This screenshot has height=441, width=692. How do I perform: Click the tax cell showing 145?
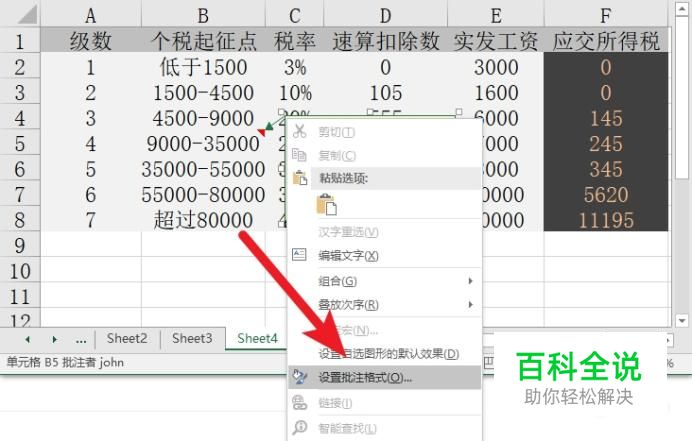point(606,118)
